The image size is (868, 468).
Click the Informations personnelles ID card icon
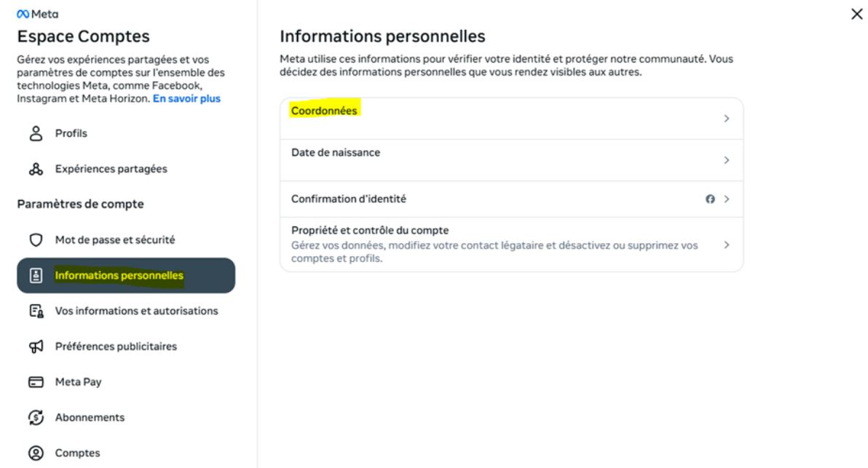pyautogui.click(x=33, y=276)
